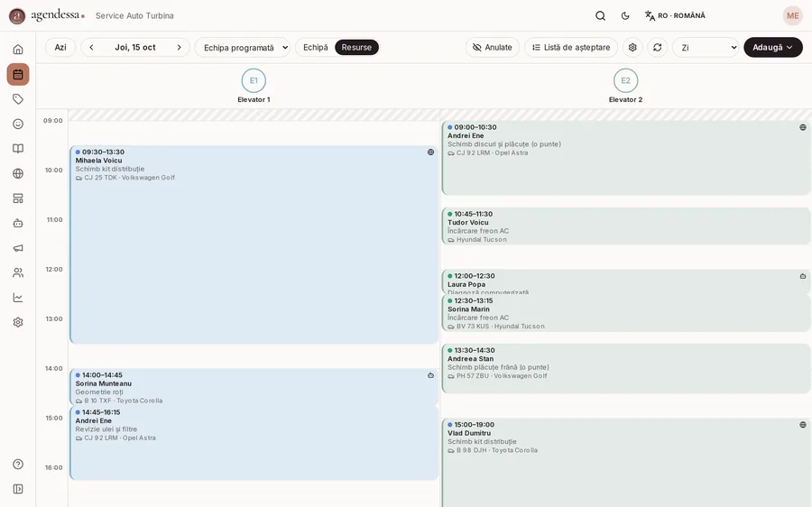The height and width of the screenshot is (507, 812).
Task: Go to next day arrow
Action: pos(180,47)
